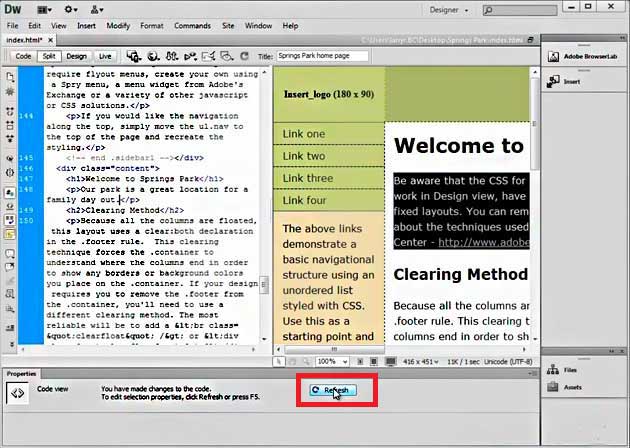Open the Modify menu
Viewport: 630px width, 448px height.
(x=118, y=26)
